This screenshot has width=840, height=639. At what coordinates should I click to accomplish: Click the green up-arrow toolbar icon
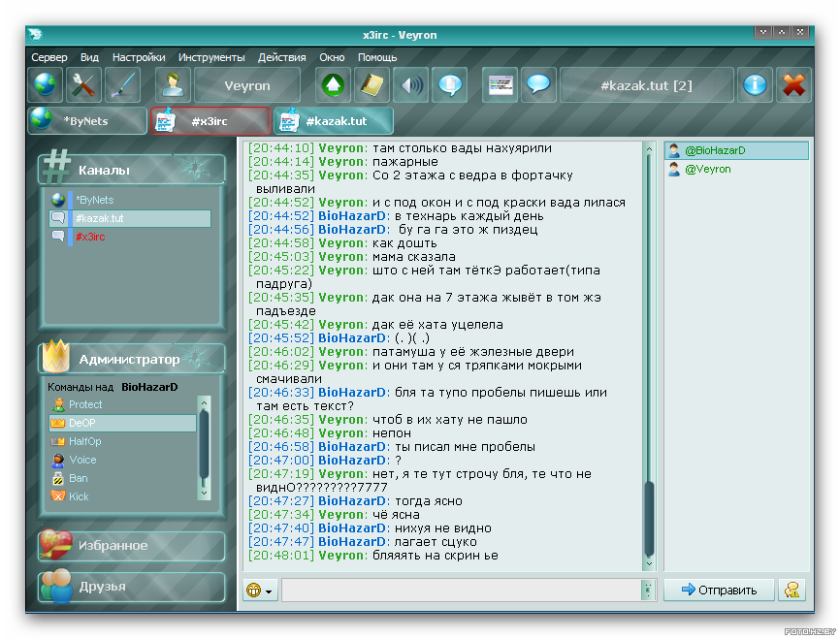(334, 84)
